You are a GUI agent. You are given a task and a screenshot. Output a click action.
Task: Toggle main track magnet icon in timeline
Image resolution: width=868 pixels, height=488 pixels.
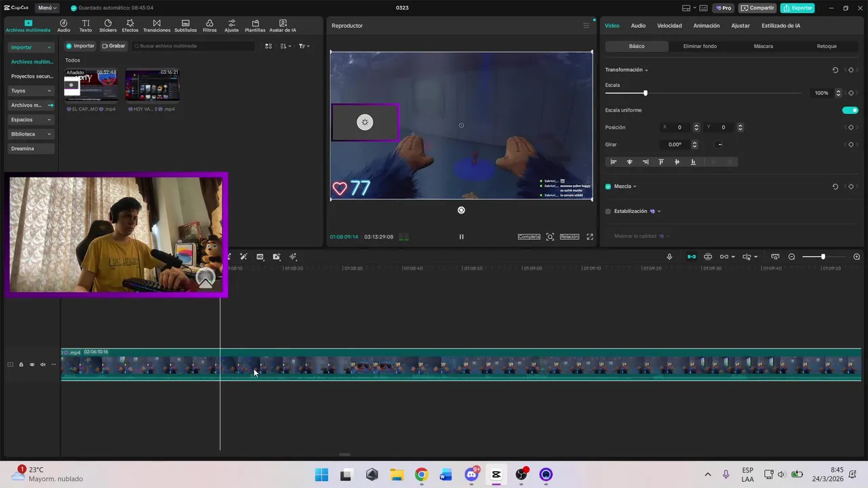pyautogui.click(x=691, y=257)
